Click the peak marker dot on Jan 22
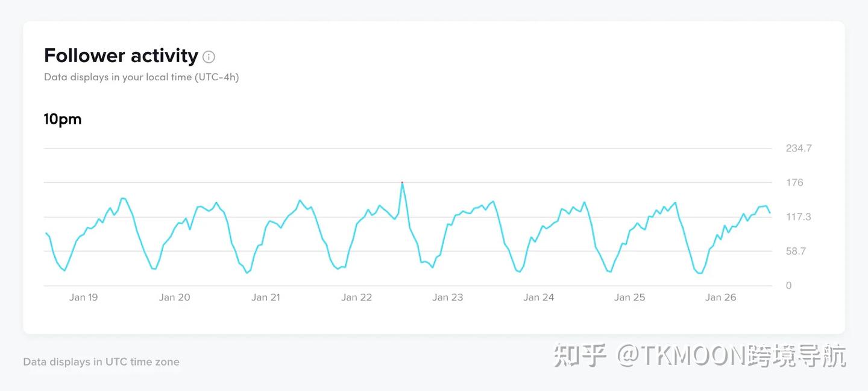 pyautogui.click(x=402, y=182)
